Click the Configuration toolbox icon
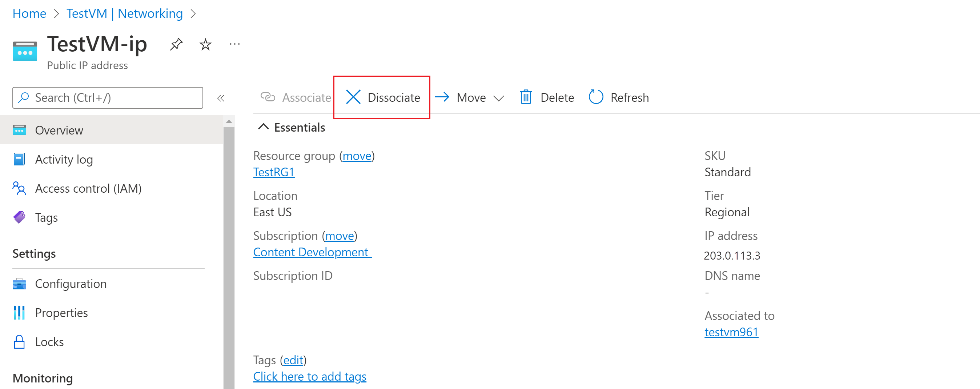 click(19, 284)
